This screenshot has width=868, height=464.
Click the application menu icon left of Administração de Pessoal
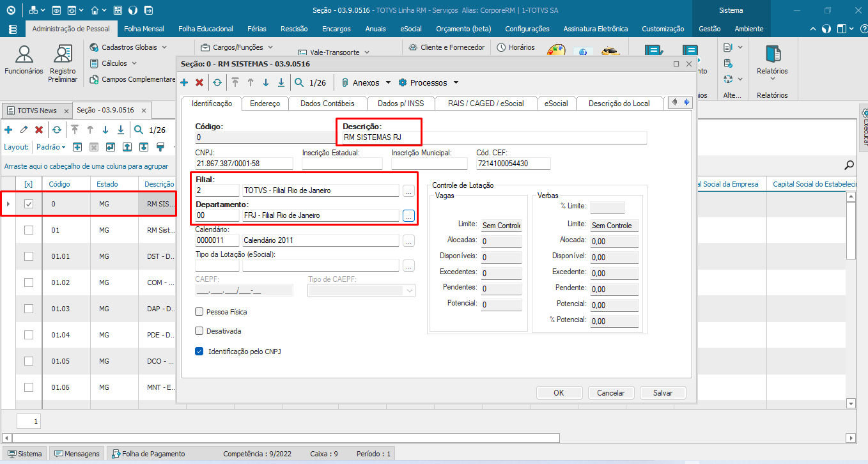[x=13, y=29]
